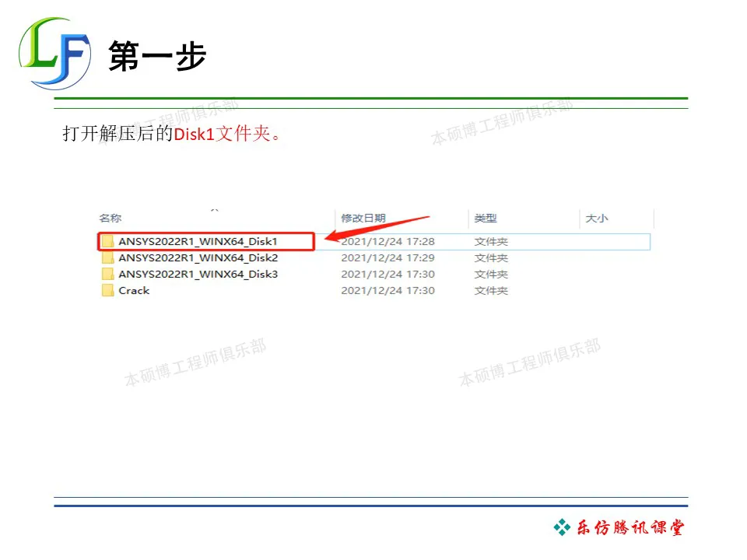
Task: Select the ANSYS2022R1_WINX64_Disk1 folder name
Action: (x=198, y=241)
